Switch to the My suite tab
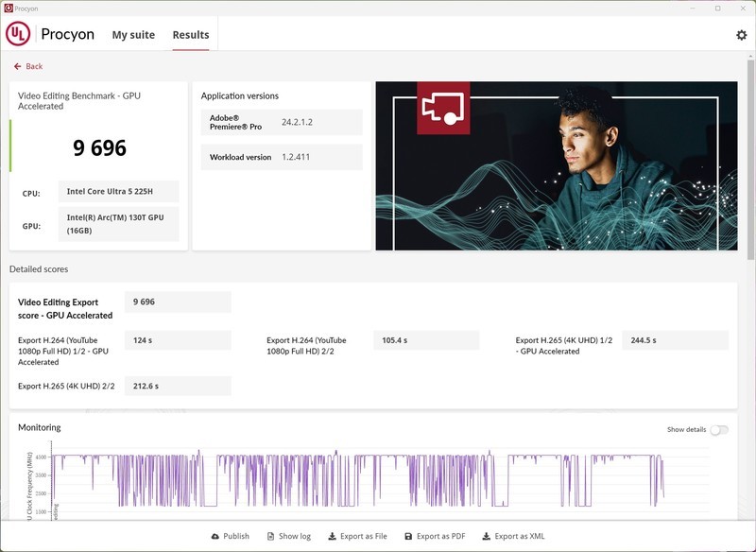756x552 pixels. click(x=133, y=35)
